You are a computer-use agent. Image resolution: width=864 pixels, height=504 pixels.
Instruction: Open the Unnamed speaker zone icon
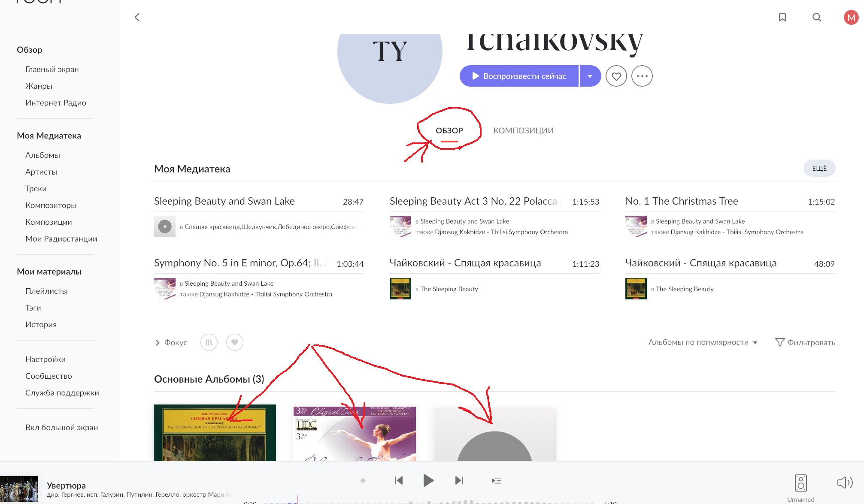[x=800, y=483]
